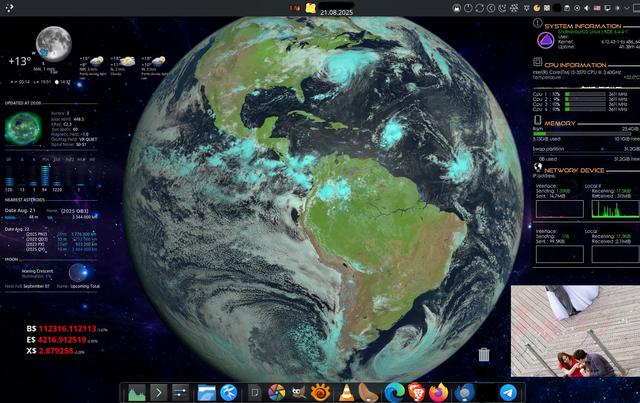Open the settings sliders icon in dock
The width and height of the screenshot is (640, 403).
(x=180, y=393)
